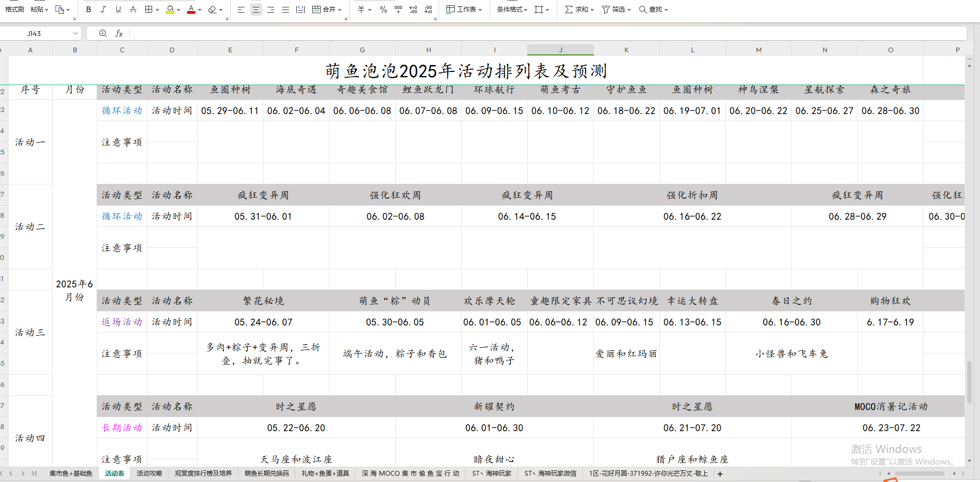Select 返场活动 cell

click(x=122, y=322)
